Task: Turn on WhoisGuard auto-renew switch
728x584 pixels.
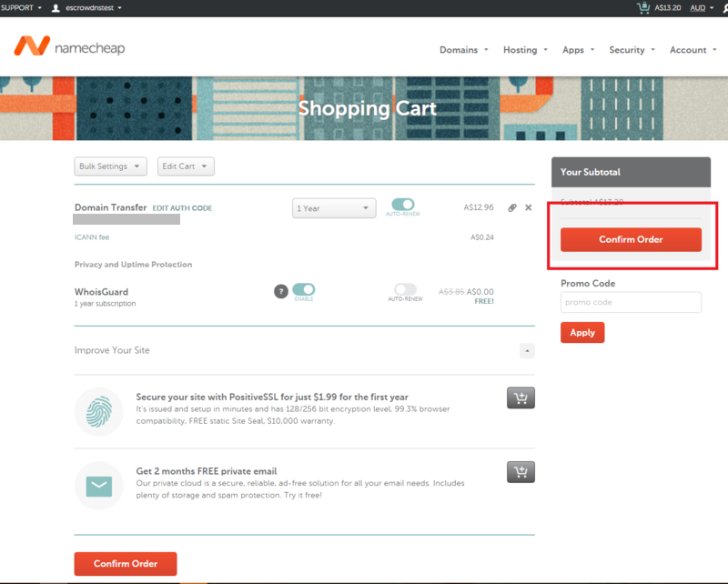Action: coord(405,290)
